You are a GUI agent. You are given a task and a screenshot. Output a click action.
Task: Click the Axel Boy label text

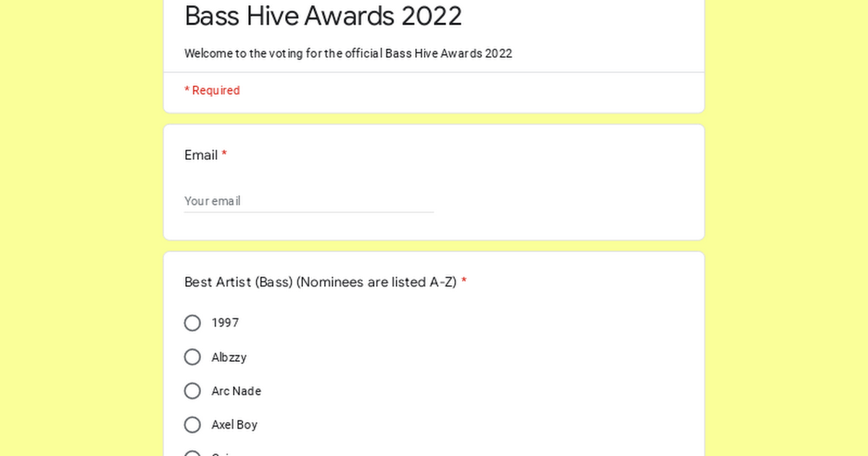coord(234,425)
